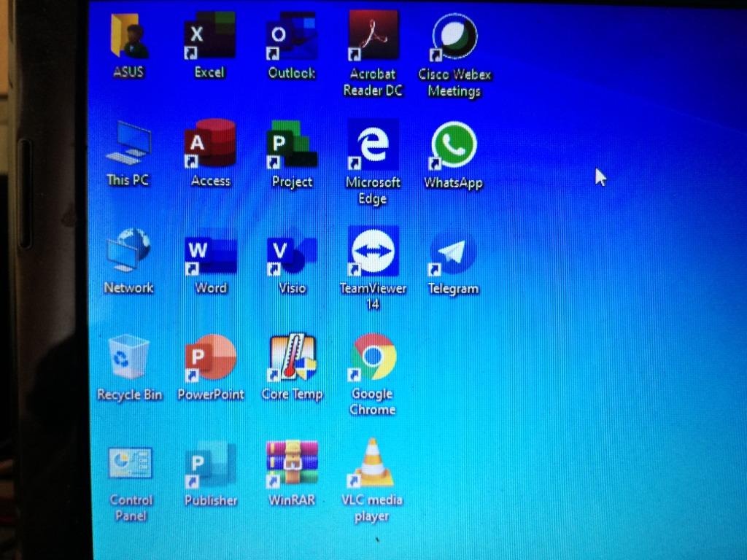
Task: Select the Google Chrome shortcut
Action: 373,357
